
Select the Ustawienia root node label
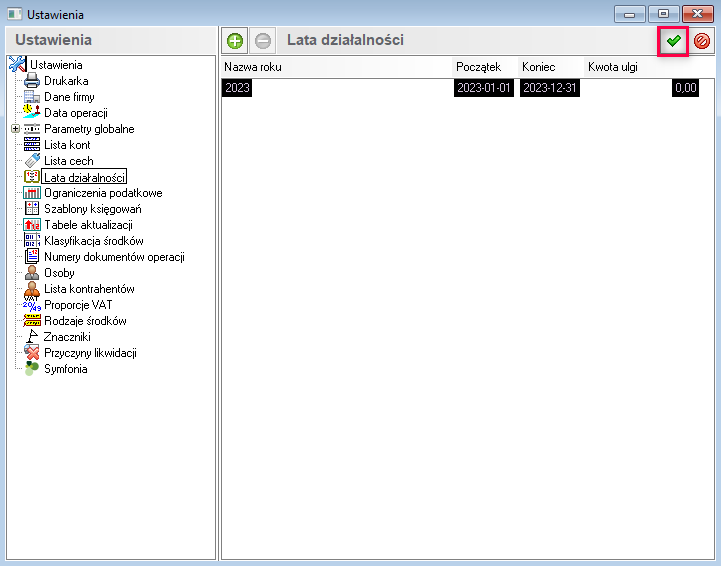[x=56, y=65]
